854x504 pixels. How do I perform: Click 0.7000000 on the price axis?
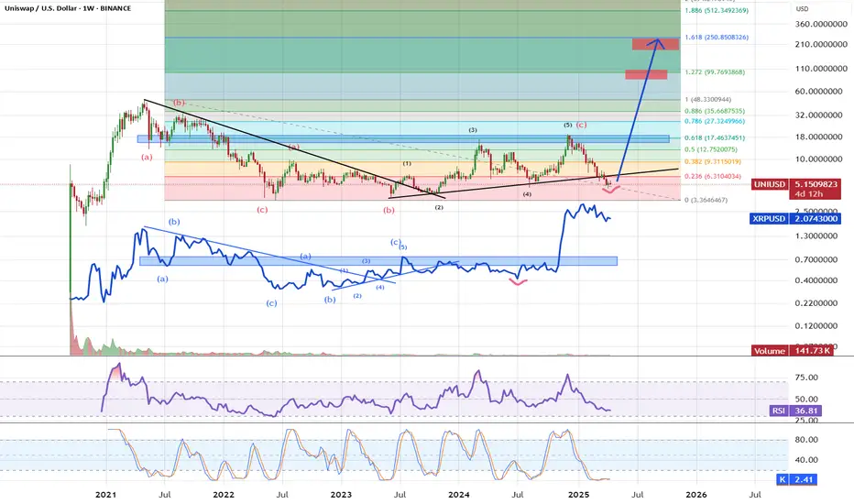816,260
